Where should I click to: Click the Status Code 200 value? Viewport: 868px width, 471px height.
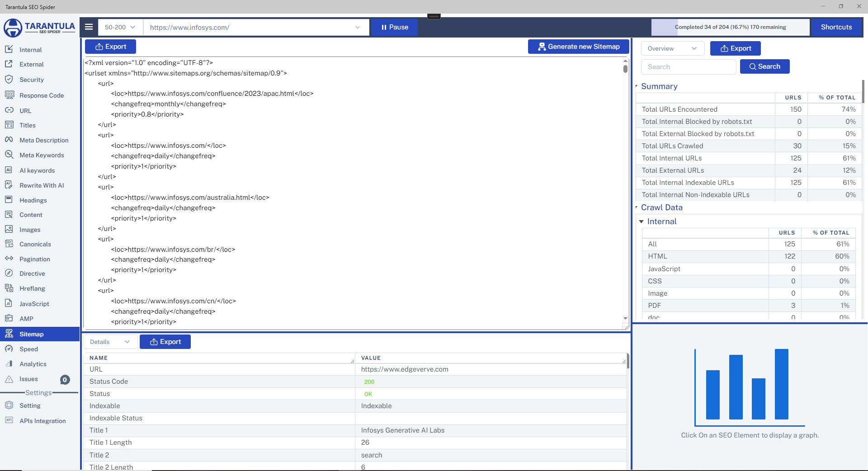point(369,382)
